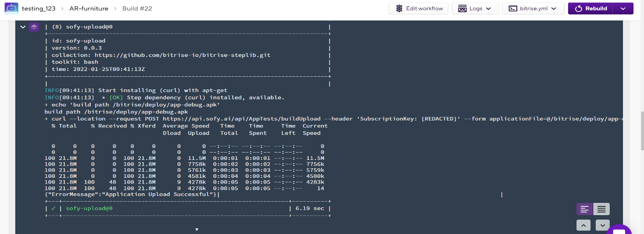Click the curl --location command line
This screenshot has width=644, height=234.
click(x=333, y=119)
